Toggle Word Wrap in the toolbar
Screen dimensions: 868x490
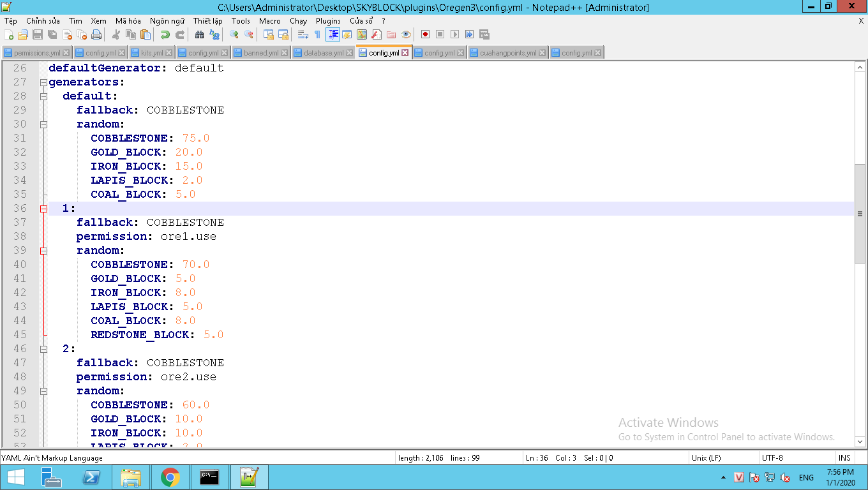[303, 34]
